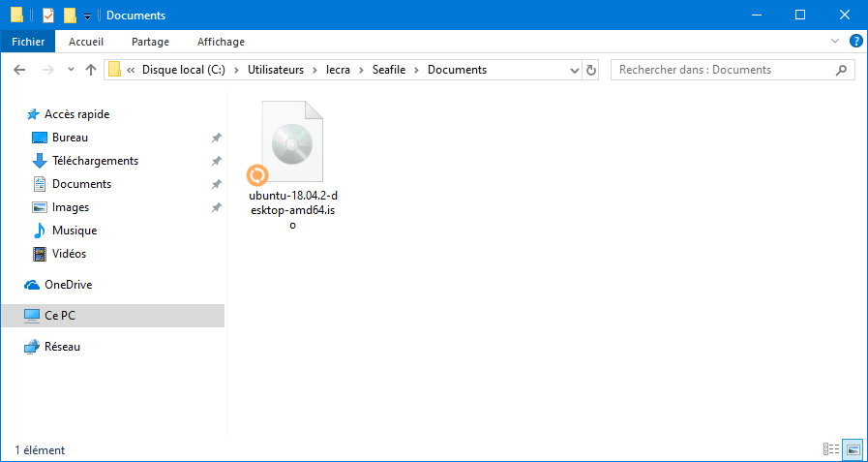Open the ubuntu-18.04.2-desktop-amd64.iso file icon
The width and height of the screenshot is (868, 462).
click(292, 141)
